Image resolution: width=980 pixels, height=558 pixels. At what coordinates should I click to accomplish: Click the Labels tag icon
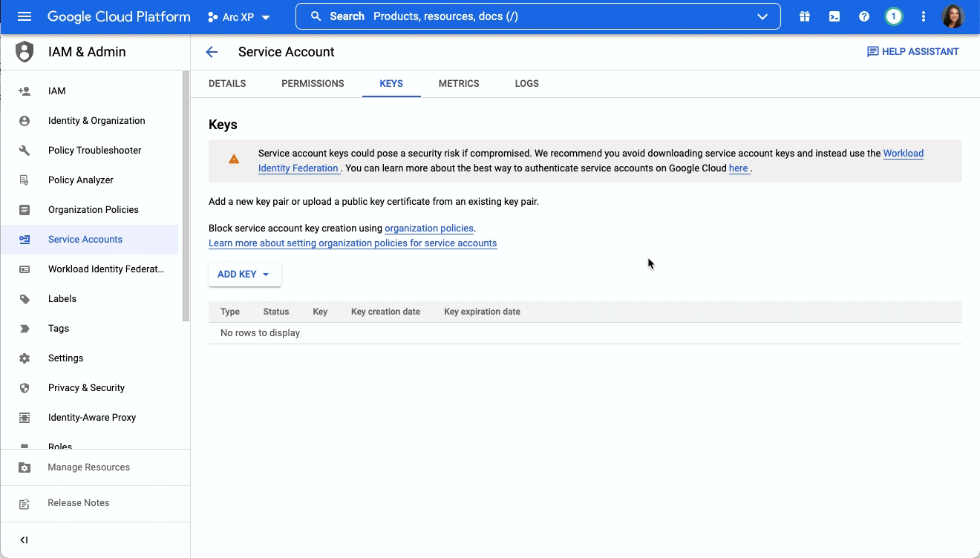pos(24,299)
